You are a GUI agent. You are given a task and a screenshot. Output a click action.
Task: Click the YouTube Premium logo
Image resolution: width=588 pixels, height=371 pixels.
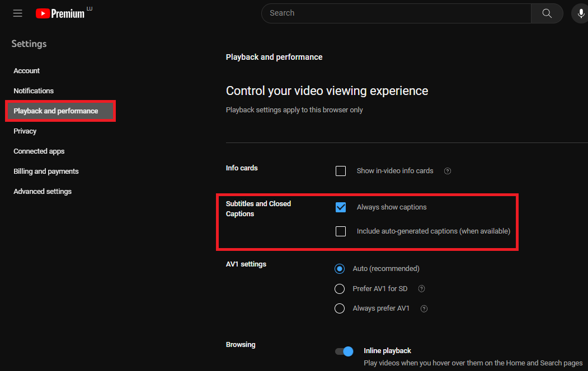click(60, 13)
